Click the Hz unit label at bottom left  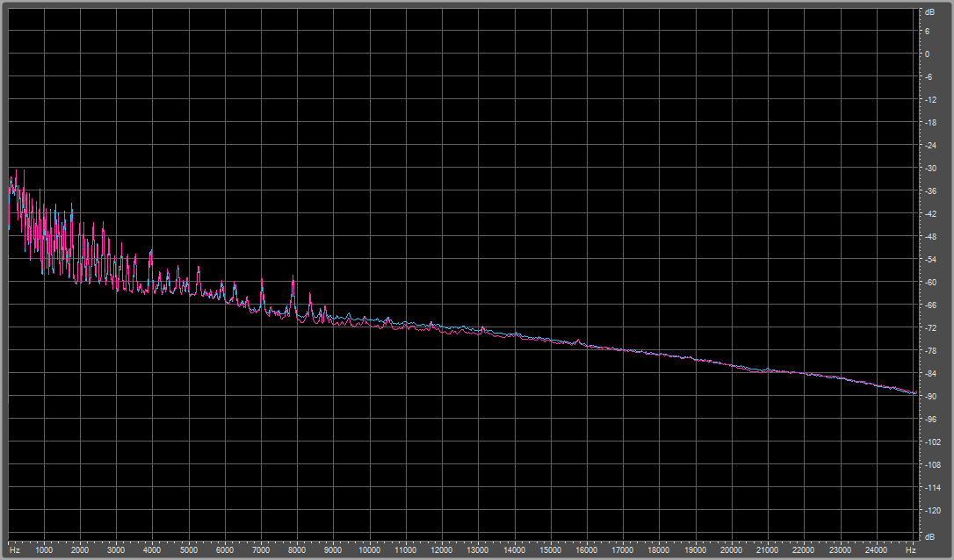click(14, 549)
